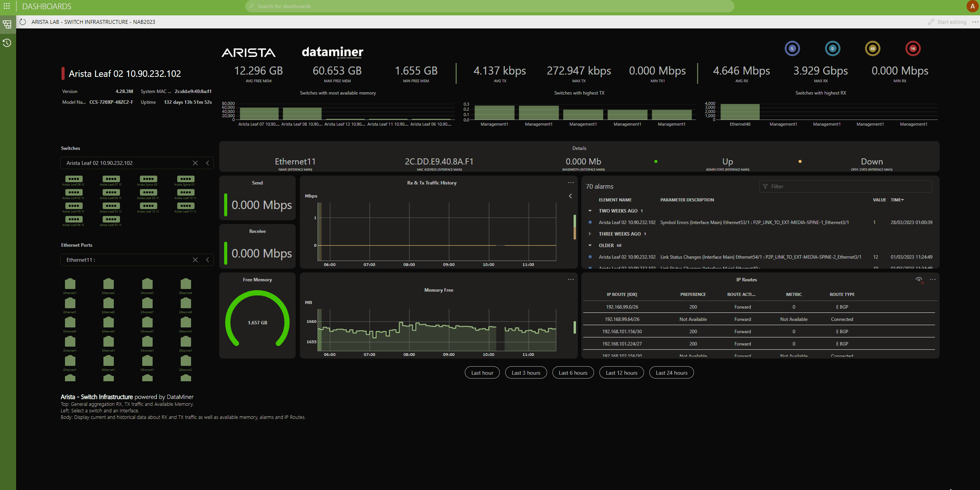Select the Arista Leaf 05 switch icon

tap(111, 219)
